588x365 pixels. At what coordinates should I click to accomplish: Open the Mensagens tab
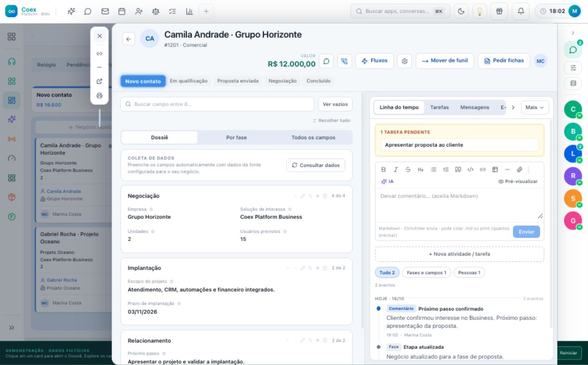474,107
